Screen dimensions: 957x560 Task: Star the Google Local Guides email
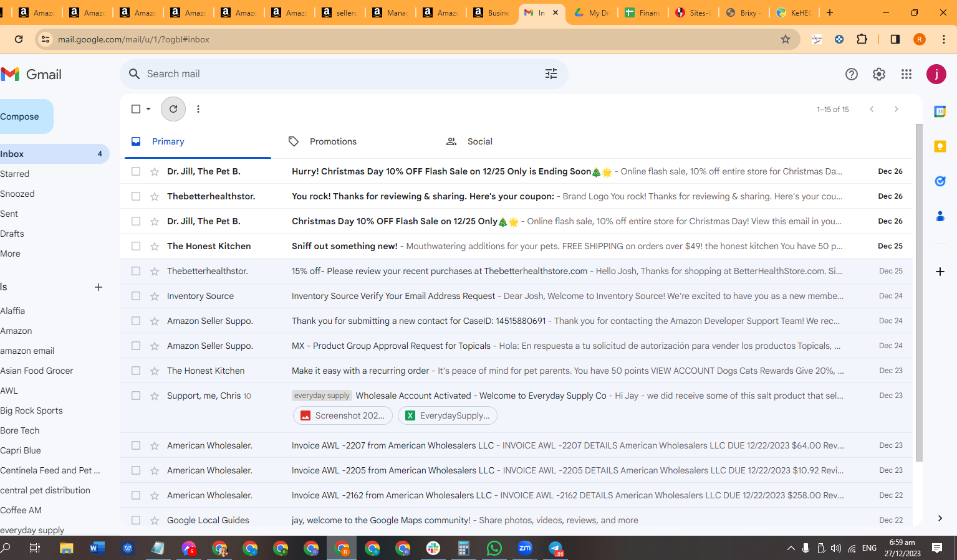coord(155,520)
